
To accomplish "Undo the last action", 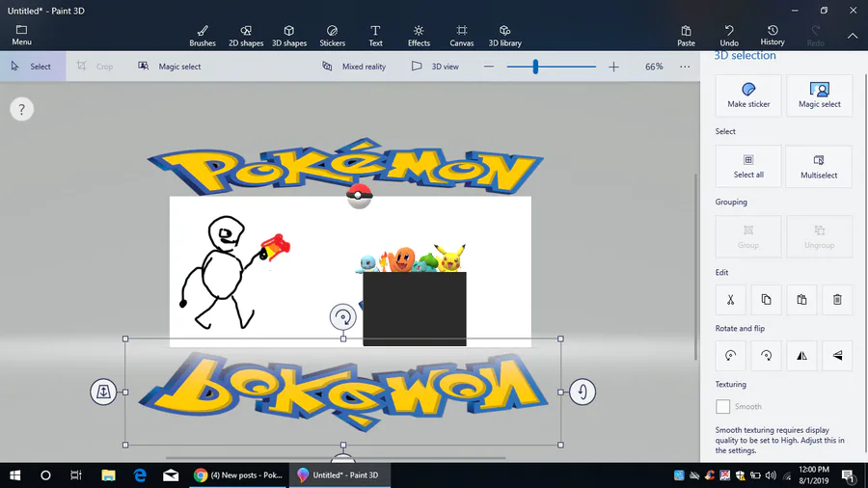I will click(x=729, y=36).
